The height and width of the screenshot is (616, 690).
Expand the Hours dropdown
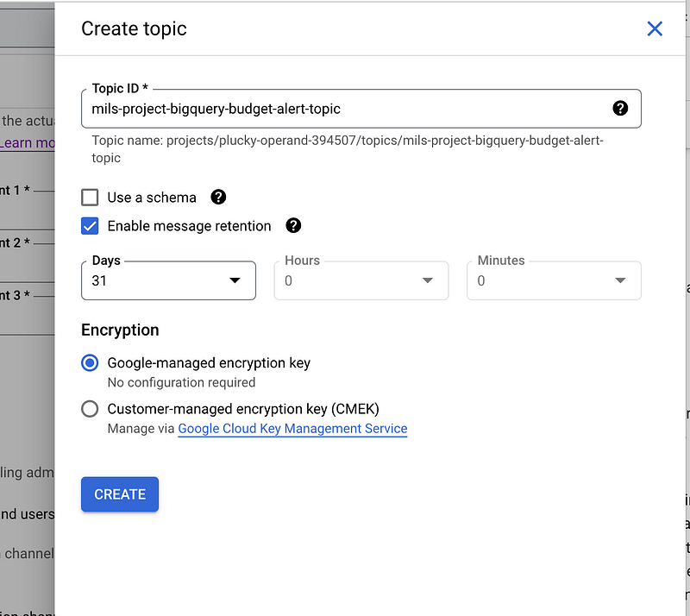361,280
